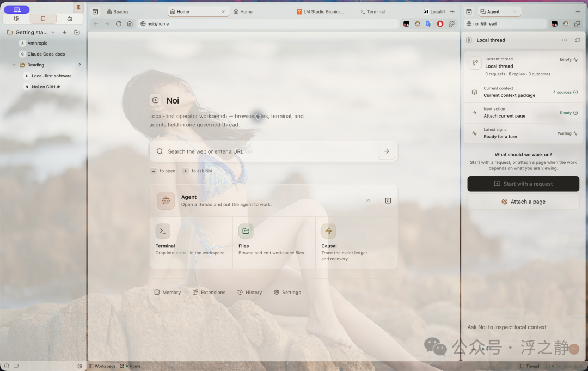Go back in browser history
This screenshot has height=371, width=588.
(96, 23)
